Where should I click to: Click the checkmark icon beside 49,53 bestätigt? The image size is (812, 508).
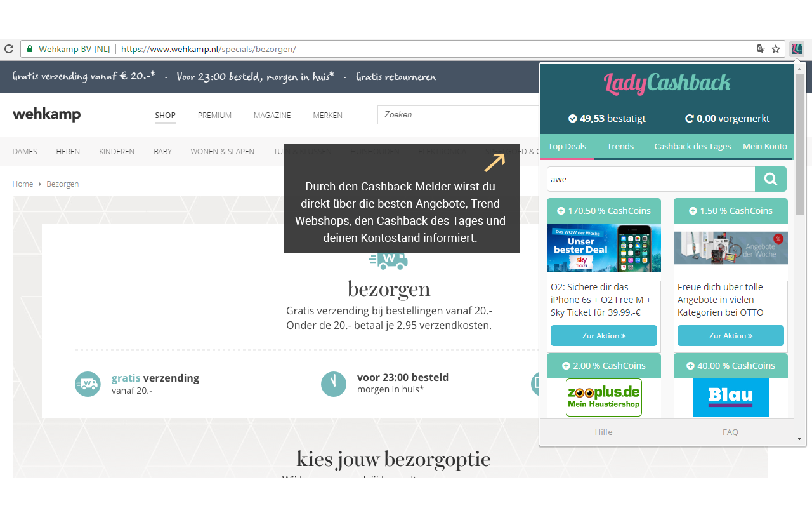click(x=572, y=119)
